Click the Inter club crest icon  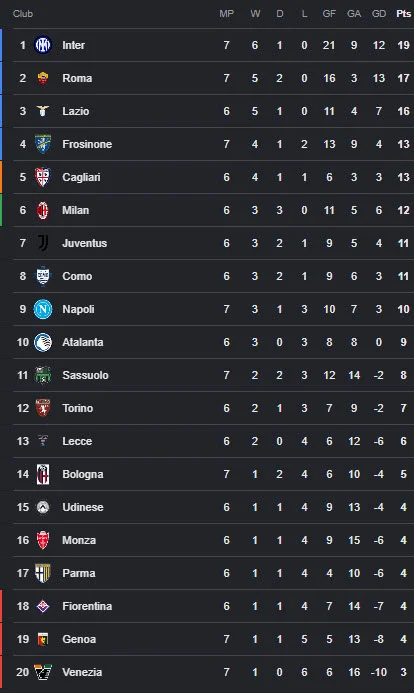pyautogui.click(x=43, y=45)
